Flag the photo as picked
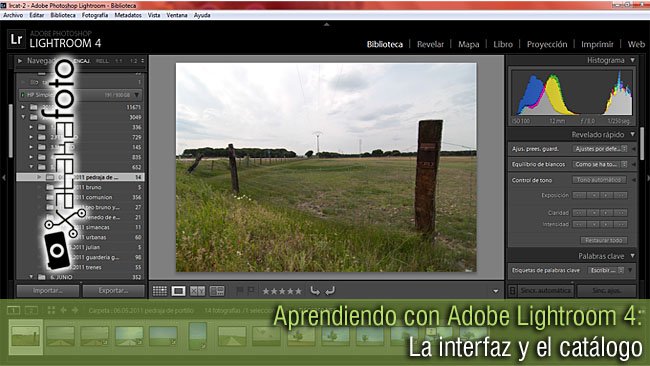 (x=240, y=291)
